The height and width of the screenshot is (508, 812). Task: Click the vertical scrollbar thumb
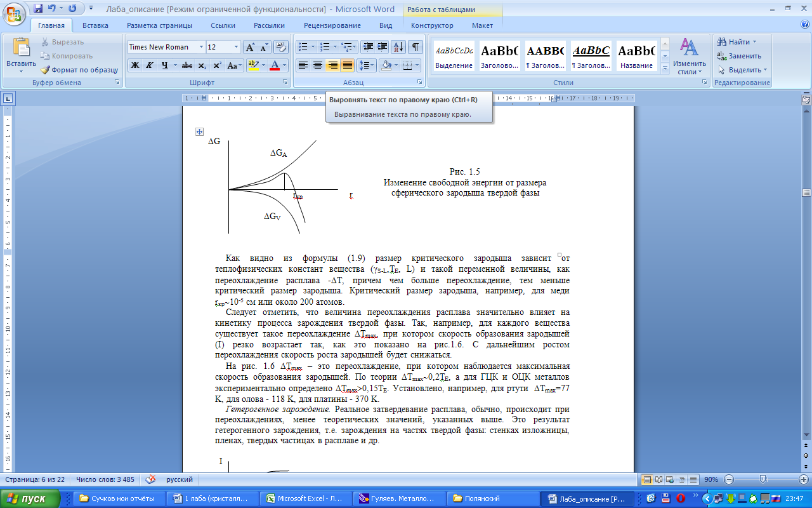pos(806,193)
